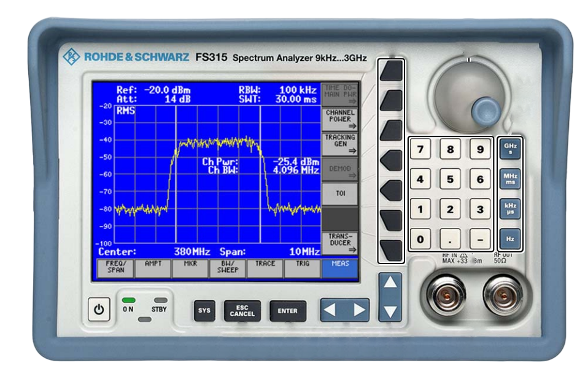The image size is (588, 379).
Task: Click the ENTER button
Action: pos(288,311)
